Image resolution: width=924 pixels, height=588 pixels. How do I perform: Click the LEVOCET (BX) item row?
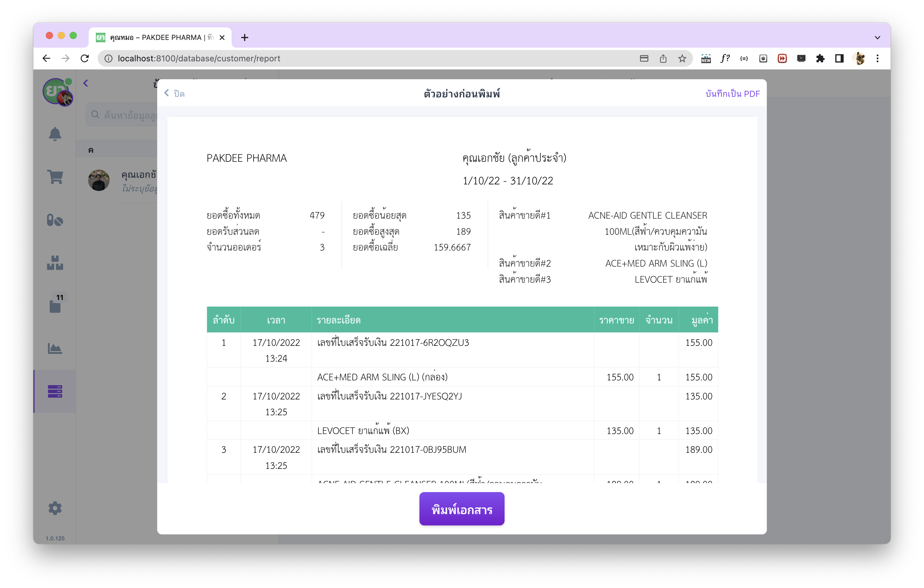coord(462,430)
